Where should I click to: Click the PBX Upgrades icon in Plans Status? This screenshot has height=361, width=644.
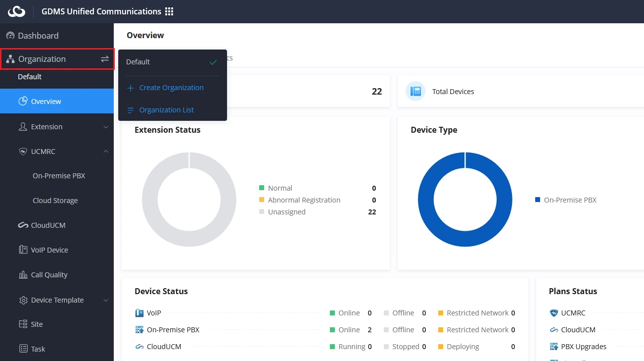(x=553, y=347)
